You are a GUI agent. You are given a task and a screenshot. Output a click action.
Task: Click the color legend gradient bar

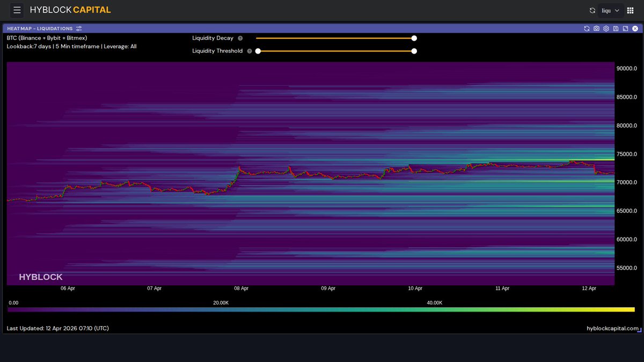(321, 309)
